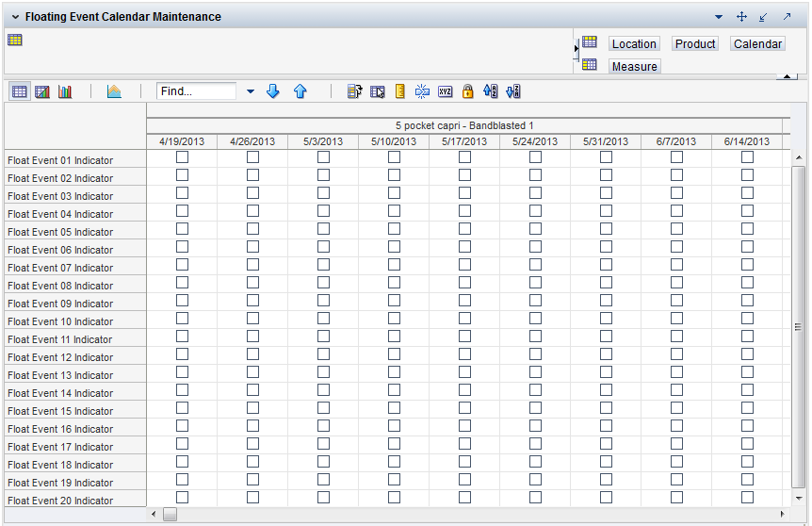Check Float Event 01 Indicator for 4/19/2013

(183, 157)
